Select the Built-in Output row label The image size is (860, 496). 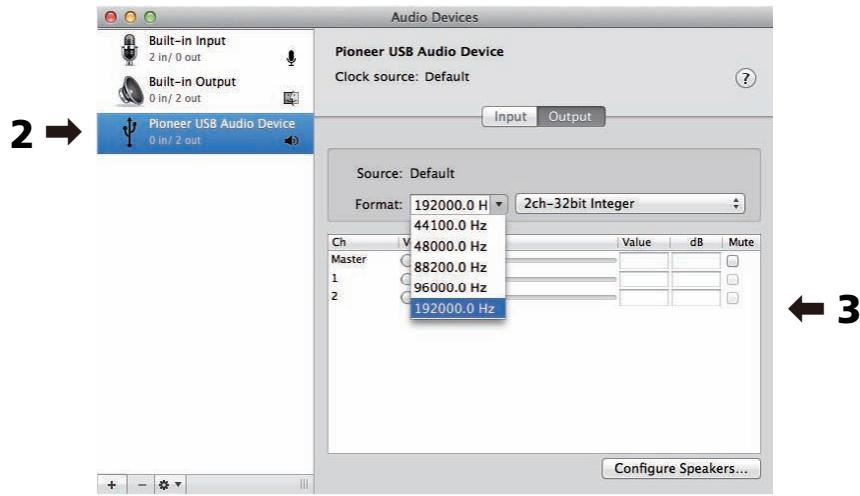(192, 82)
